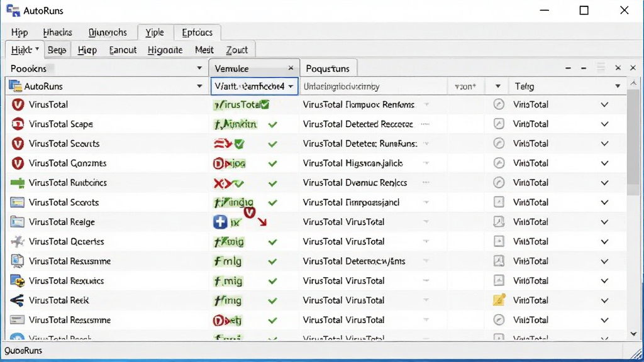This screenshot has width=644, height=362.
Task: Click the VirusTotal Seavits row shield icon
Action: point(18,144)
